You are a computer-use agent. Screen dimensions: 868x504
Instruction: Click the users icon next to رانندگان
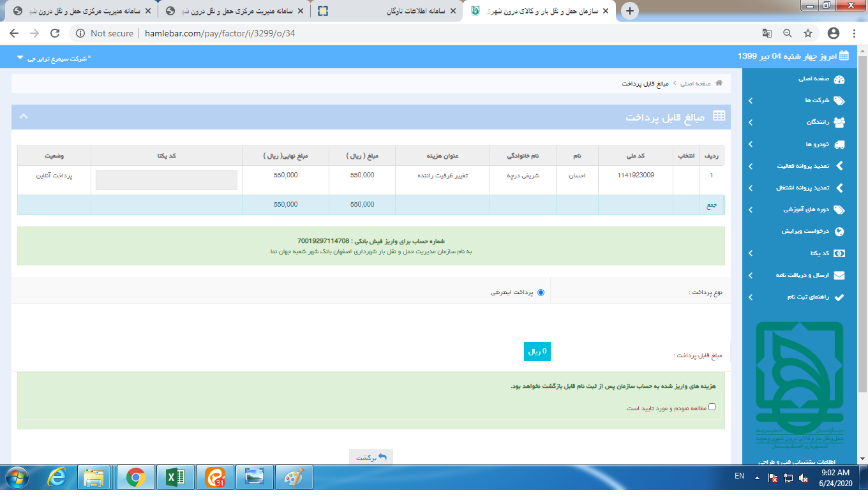point(839,122)
